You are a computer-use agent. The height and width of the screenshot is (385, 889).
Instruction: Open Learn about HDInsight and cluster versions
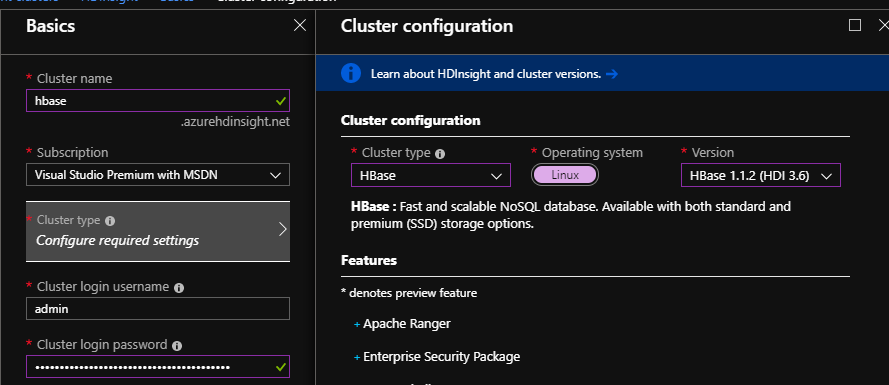tap(486, 74)
